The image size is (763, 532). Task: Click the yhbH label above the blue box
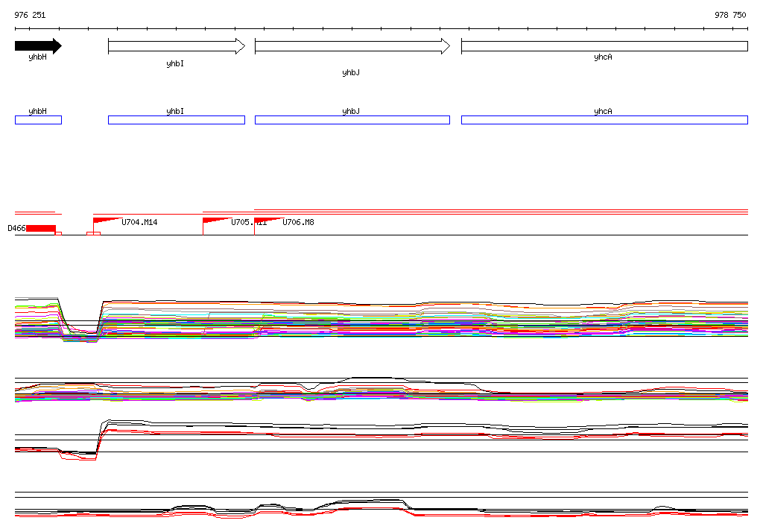point(37,111)
